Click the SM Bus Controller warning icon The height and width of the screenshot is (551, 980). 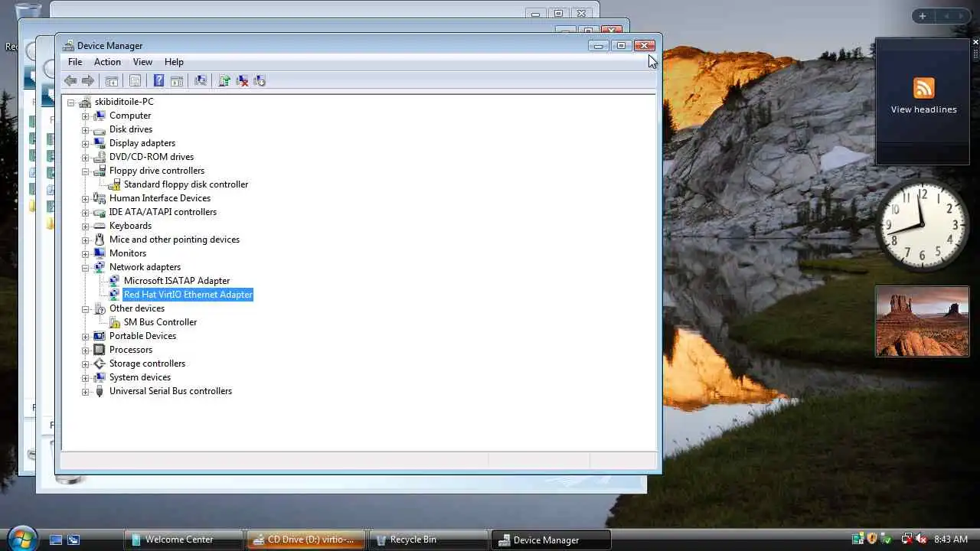(114, 322)
